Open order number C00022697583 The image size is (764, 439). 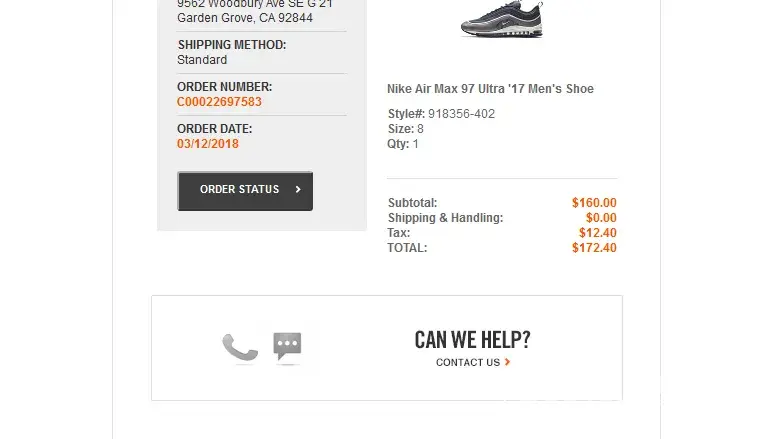coord(219,102)
